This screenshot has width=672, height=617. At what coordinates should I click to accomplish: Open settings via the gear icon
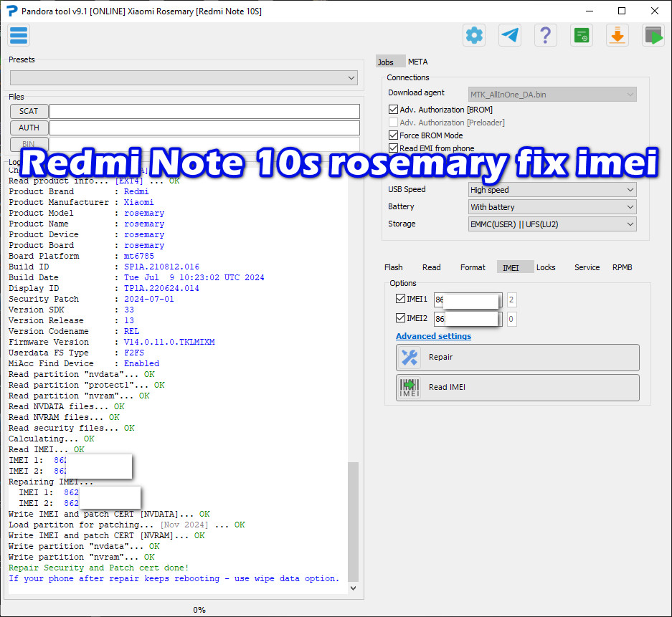pyautogui.click(x=474, y=35)
